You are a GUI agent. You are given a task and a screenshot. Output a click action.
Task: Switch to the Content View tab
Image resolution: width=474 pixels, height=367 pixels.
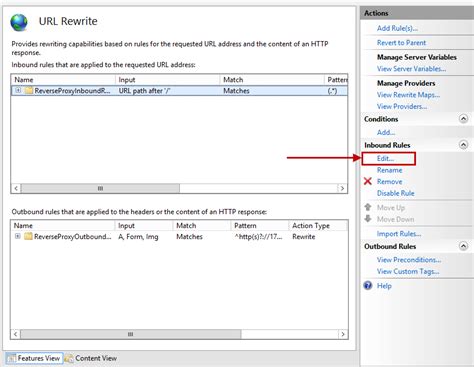91,358
